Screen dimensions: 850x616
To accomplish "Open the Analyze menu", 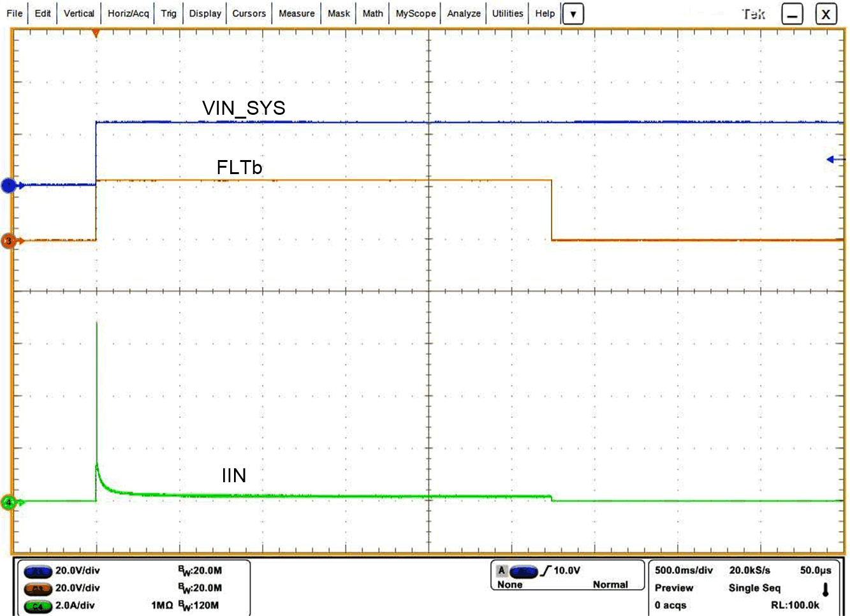I will (464, 13).
